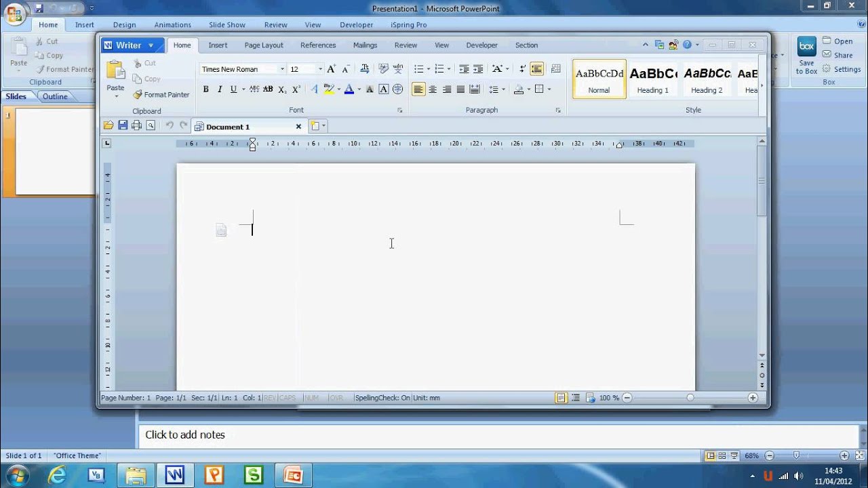Click the Justify alignment icon
Screen dimensions: 868x488
(460, 89)
